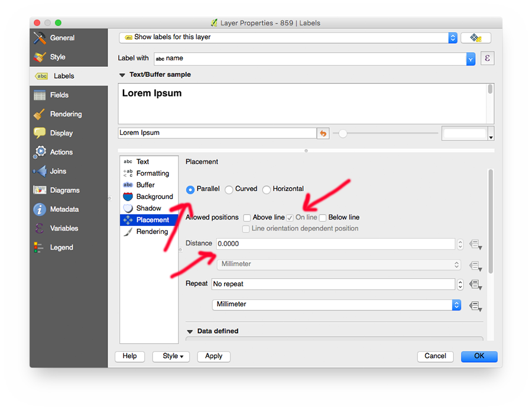Viewport: 532px width, 410px height.
Task: Click the Repeat value stepper
Action: pyautogui.click(x=460, y=285)
